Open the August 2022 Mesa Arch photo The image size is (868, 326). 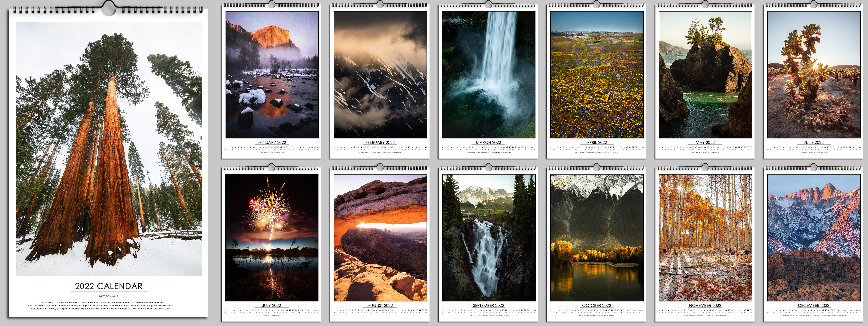click(x=380, y=238)
